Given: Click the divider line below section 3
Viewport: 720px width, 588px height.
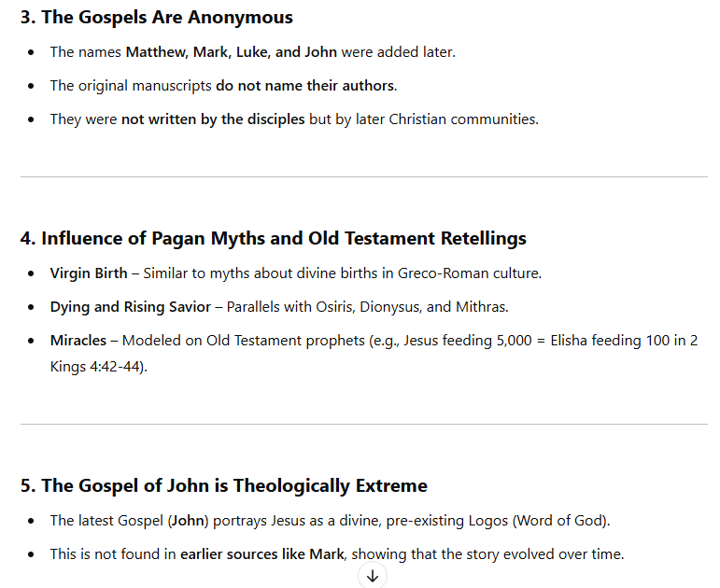Looking at the screenshot, I should point(363,176).
